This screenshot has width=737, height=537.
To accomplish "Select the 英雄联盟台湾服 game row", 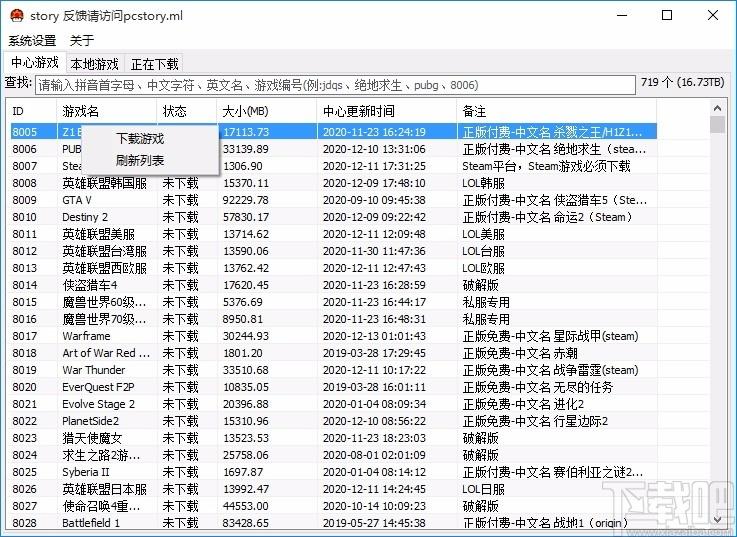I will click(x=333, y=251).
